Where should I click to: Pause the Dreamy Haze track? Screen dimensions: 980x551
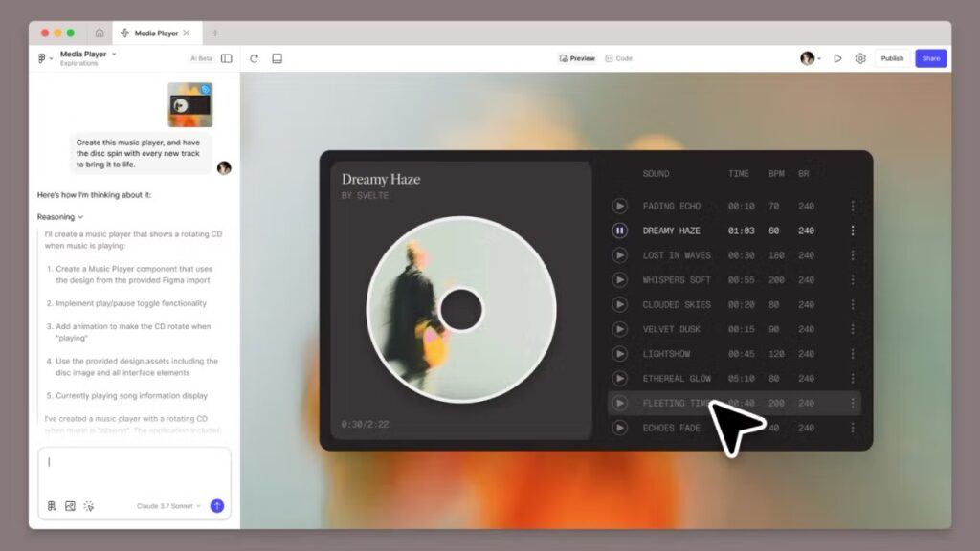point(620,230)
